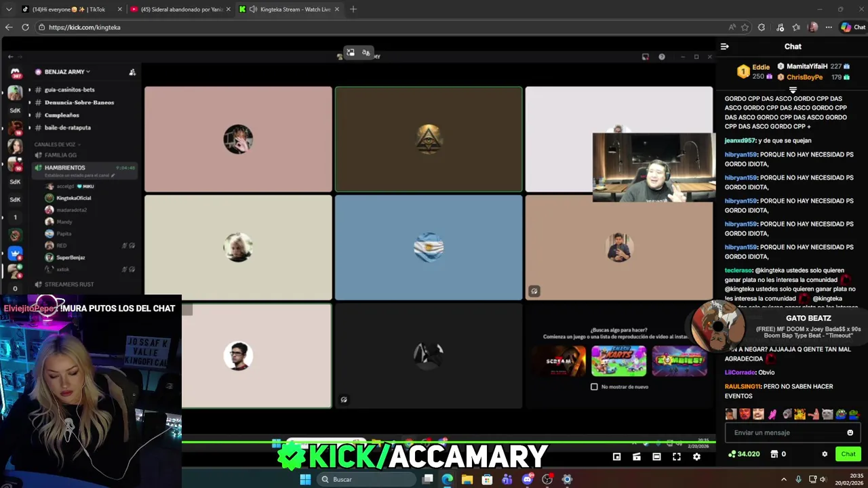Viewport: 868px width, 488px height.
Task: Cast the stream from the player
Action: [x=636, y=457]
